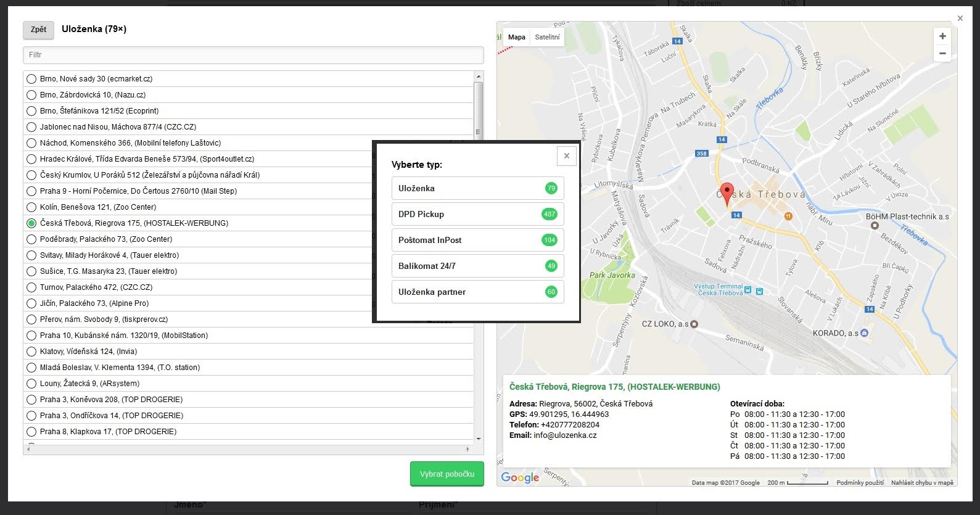Close the Vyberte typ popup

pos(567,155)
